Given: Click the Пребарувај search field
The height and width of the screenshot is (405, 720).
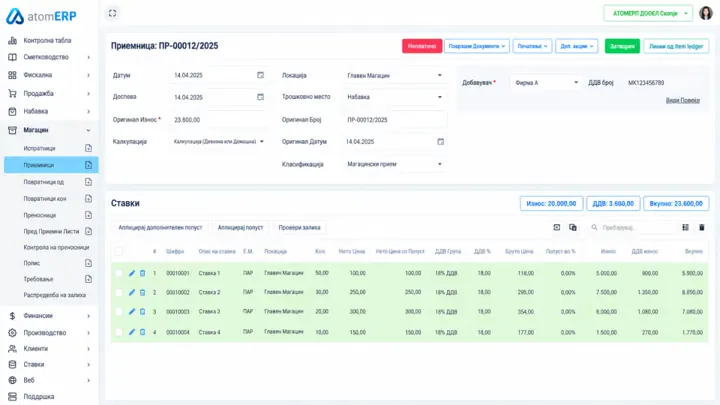Looking at the screenshot, I should 632,227.
